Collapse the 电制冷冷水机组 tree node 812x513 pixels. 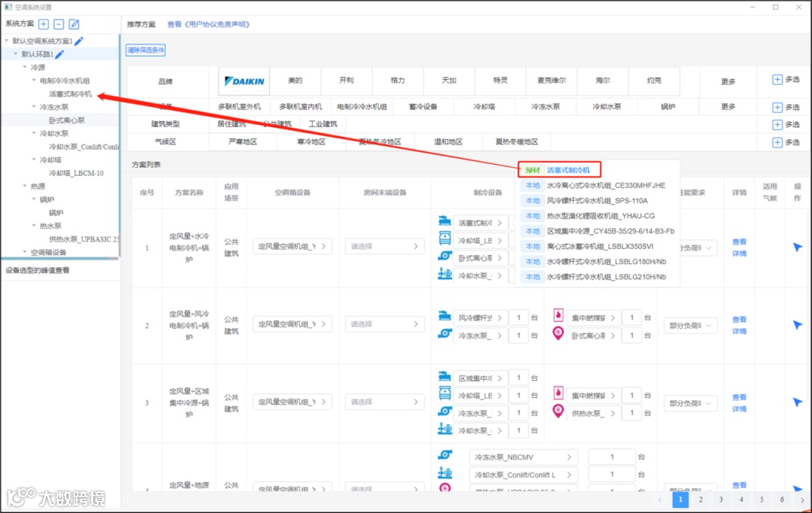click(34, 80)
